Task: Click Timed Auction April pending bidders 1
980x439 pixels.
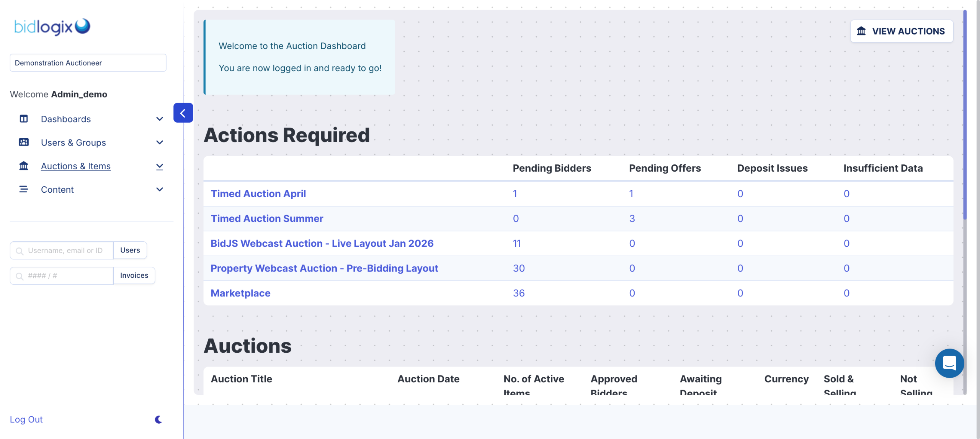Action: (515, 194)
